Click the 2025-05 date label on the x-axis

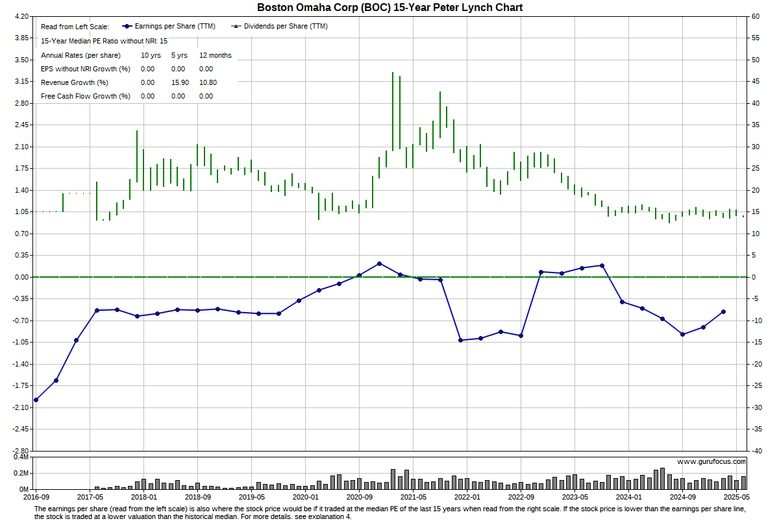pyautogui.click(x=736, y=496)
